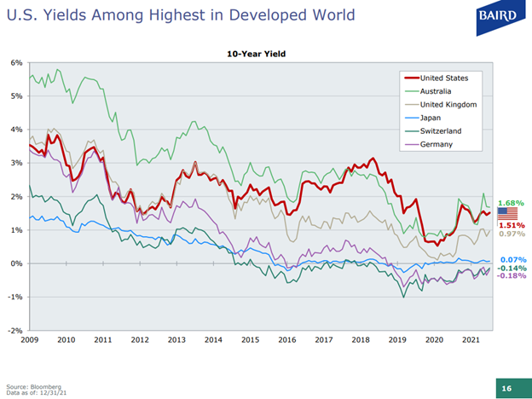532x399 pixels.
Task: Click the page number 16 box
Action: point(514,389)
